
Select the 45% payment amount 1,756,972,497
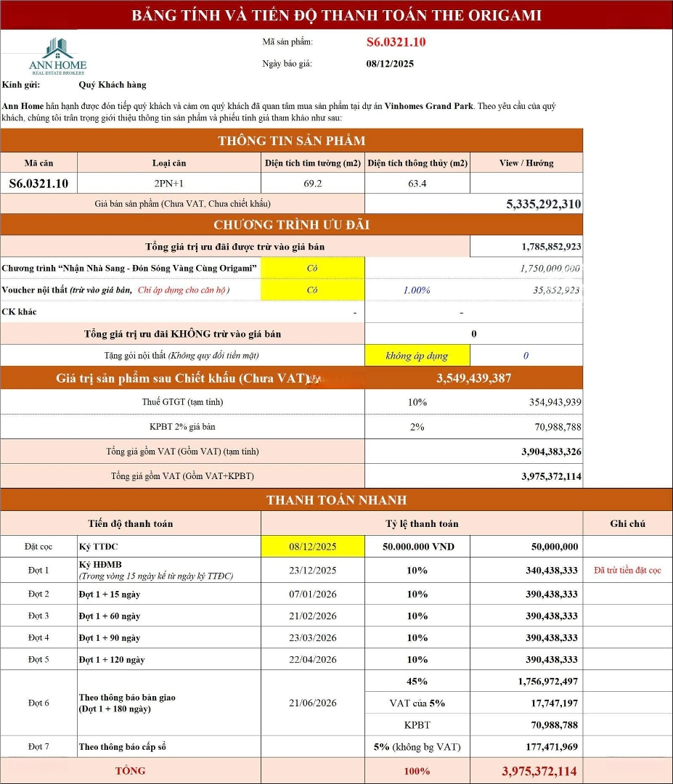click(548, 681)
